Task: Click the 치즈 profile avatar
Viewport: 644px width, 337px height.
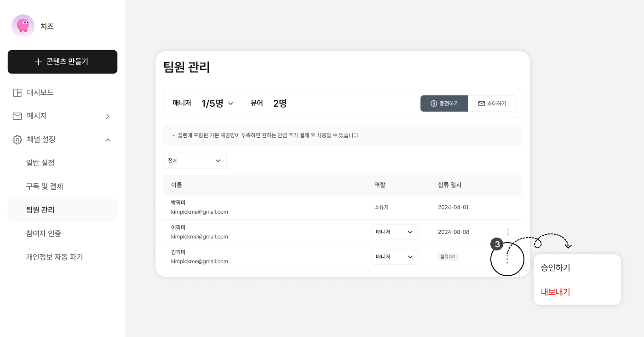Action: [23, 26]
